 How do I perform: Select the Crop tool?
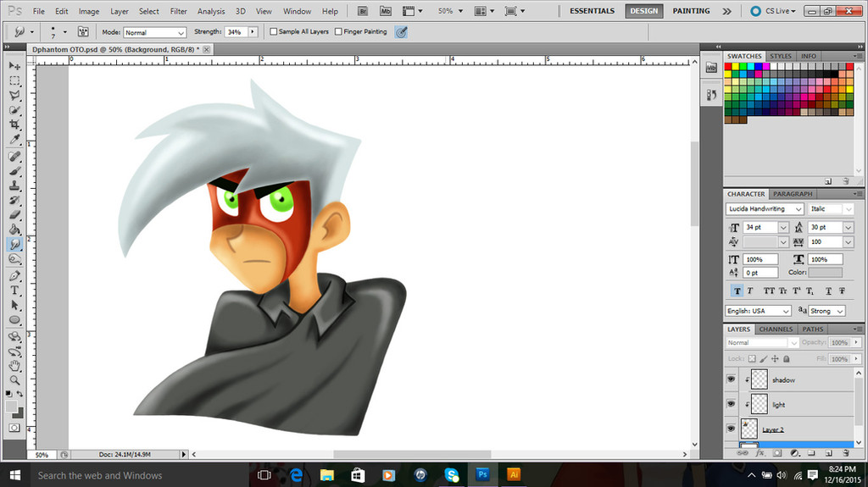(x=14, y=124)
